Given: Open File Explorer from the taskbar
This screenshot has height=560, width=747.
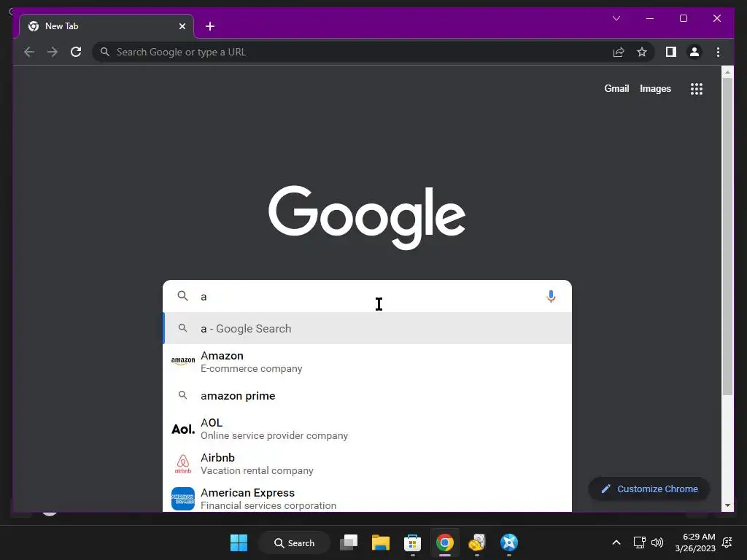Looking at the screenshot, I should 381,542.
